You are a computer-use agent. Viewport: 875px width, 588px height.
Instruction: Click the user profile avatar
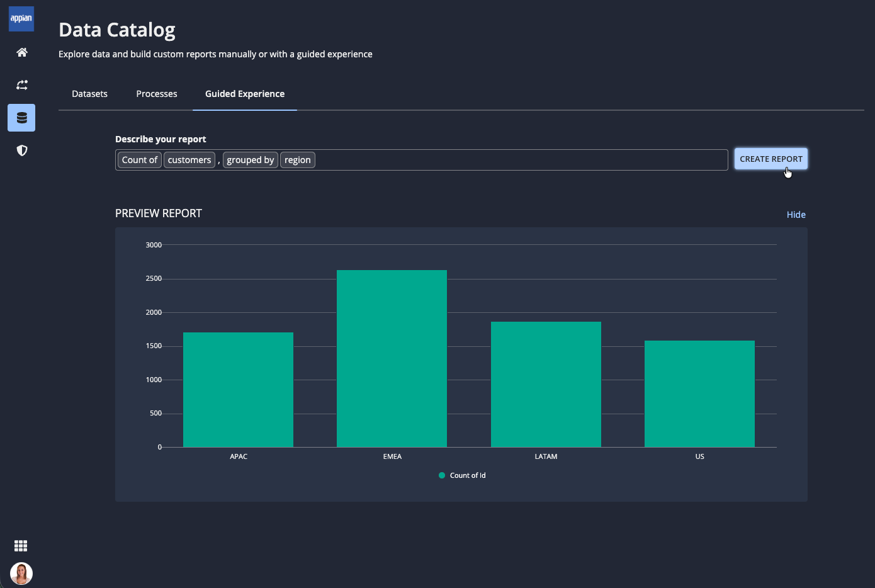point(21,574)
